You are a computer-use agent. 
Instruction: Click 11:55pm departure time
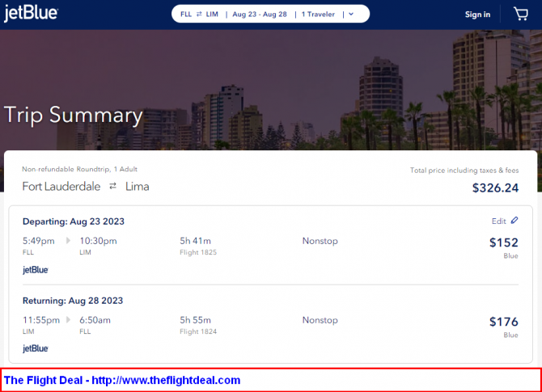(41, 320)
